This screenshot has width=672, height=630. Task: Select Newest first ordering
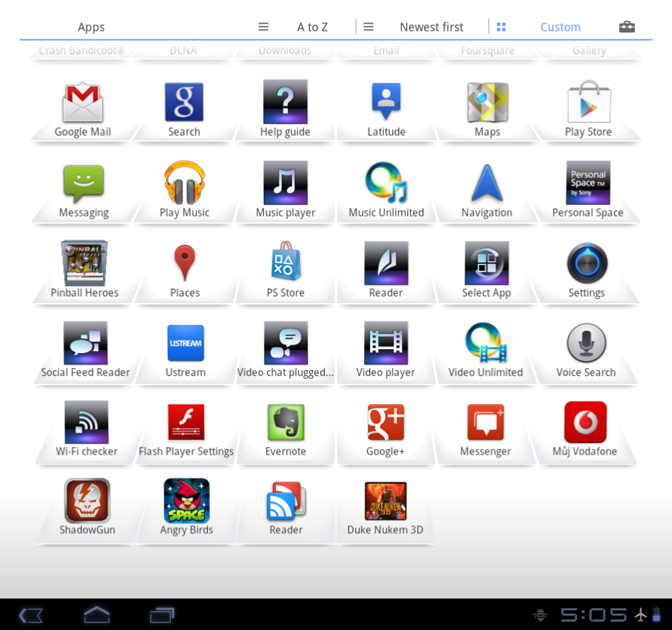point(431,27)
